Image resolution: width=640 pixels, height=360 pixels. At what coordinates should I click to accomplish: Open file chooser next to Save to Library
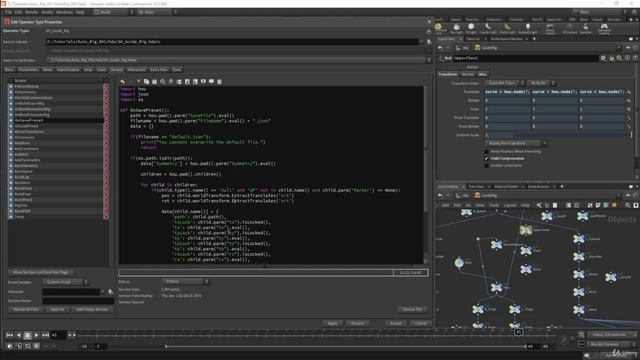tap(429, 42)
